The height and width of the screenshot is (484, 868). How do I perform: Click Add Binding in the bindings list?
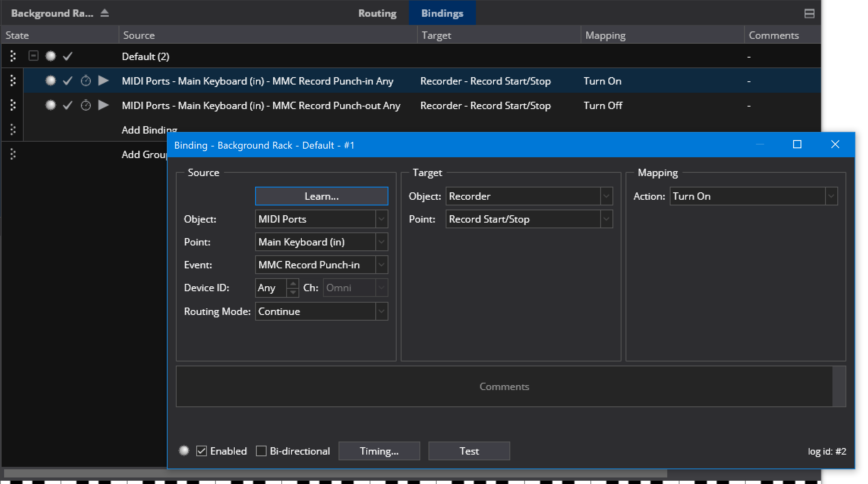tap(149, 130)
